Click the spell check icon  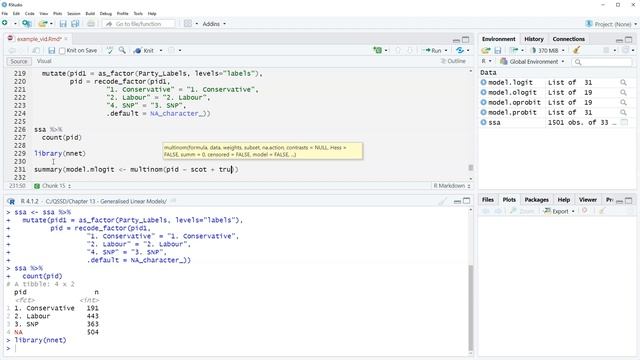(x=110, y=50)
